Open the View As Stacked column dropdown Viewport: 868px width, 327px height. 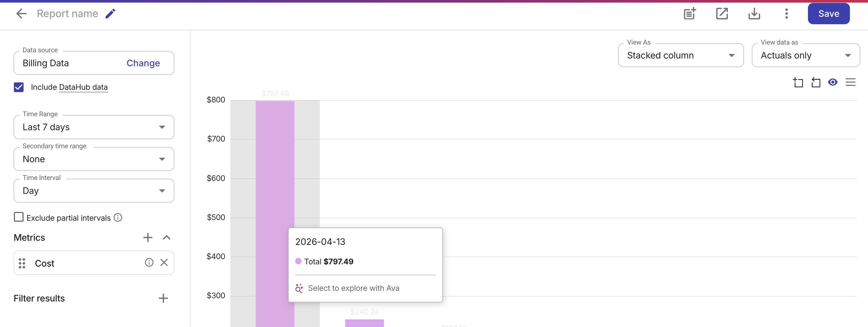[680, 55]
